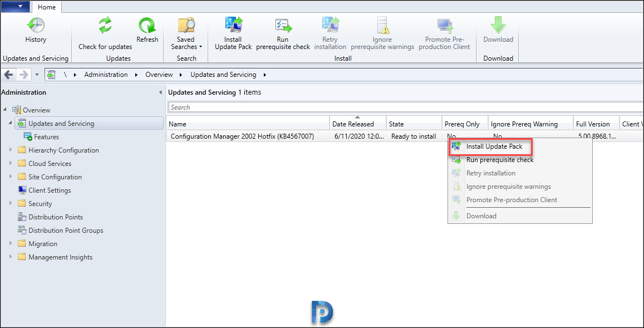Expand arrow after Administration breadcrumb
644x328 pixels.
[x=136, y=75]
